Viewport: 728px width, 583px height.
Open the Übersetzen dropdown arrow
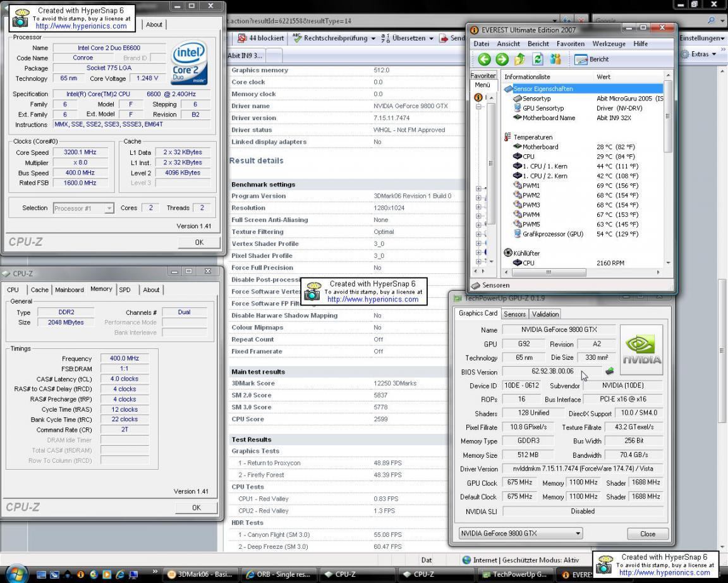[432, 39]
